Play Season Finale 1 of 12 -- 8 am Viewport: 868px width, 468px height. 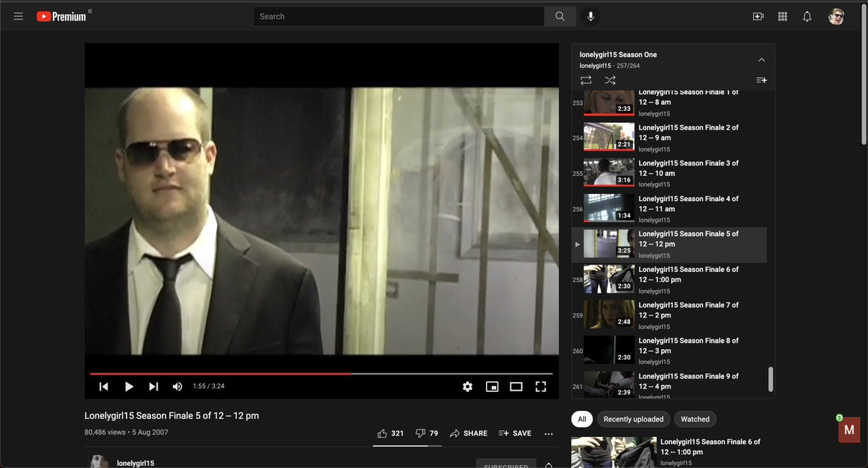669,103
